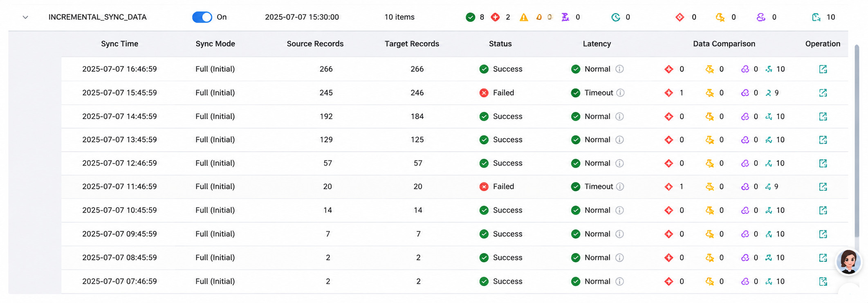This screenshot has height=303, width=868.
Task: Open details icon for 16:46:59 sync row
Action: tap(823, 69)
